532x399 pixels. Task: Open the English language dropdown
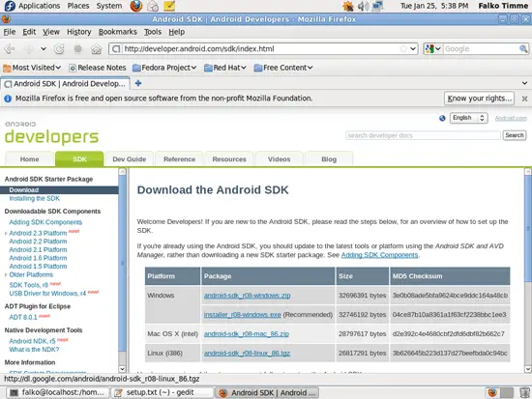tap(468, 118)
